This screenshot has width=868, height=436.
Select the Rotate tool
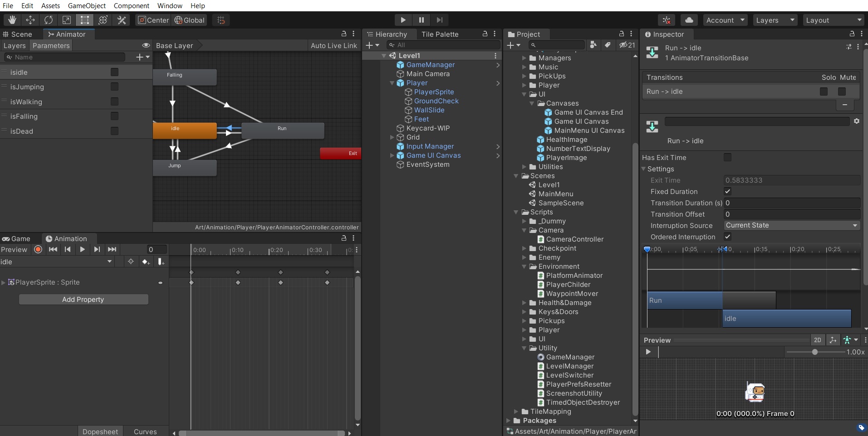tap(48, 20)
